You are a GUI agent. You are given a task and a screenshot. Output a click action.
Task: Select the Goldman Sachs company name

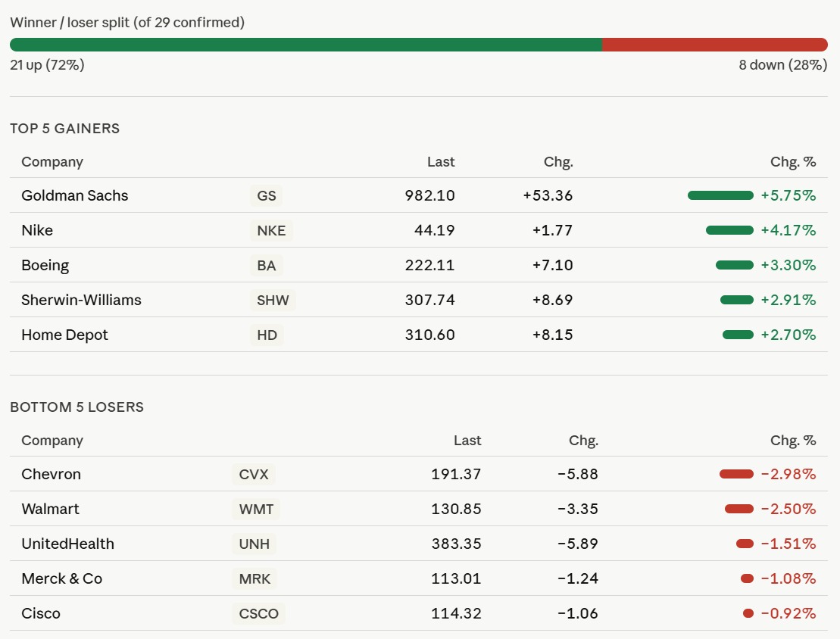tap(75, 195)
